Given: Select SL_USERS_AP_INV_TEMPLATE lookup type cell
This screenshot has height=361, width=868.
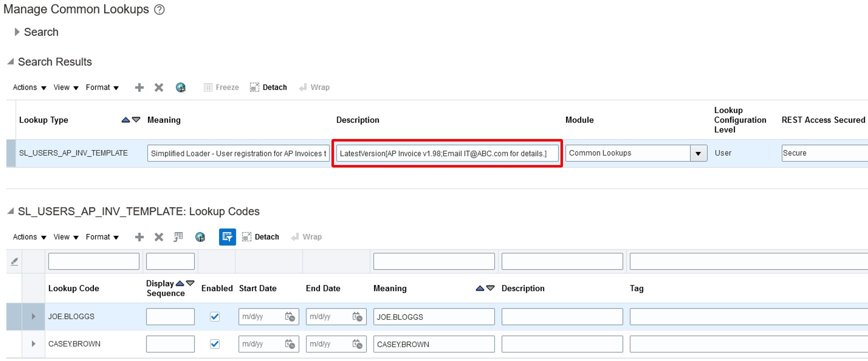Looking at the screenshot, I should pos(73,153).
